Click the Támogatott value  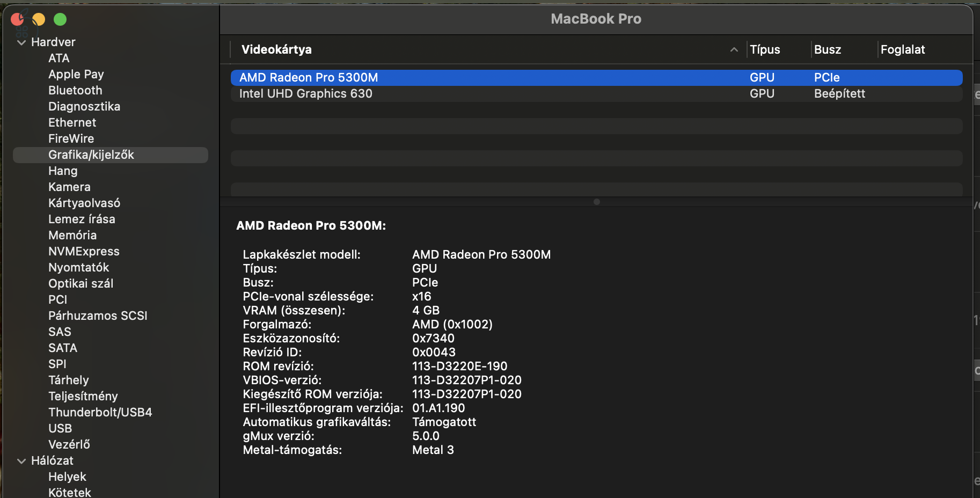[444, 422]
